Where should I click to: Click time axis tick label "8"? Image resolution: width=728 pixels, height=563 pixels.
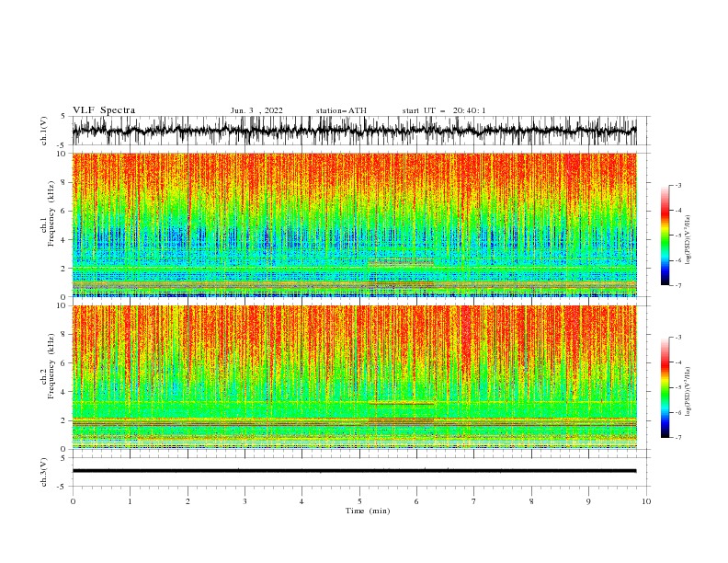coord(531,501)
